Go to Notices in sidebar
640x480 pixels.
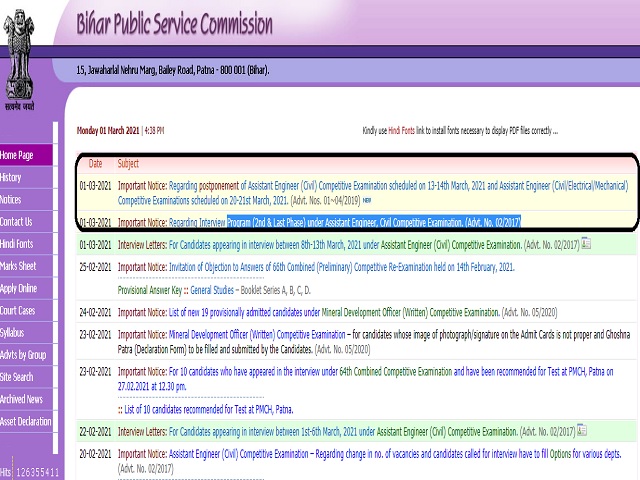26,200
